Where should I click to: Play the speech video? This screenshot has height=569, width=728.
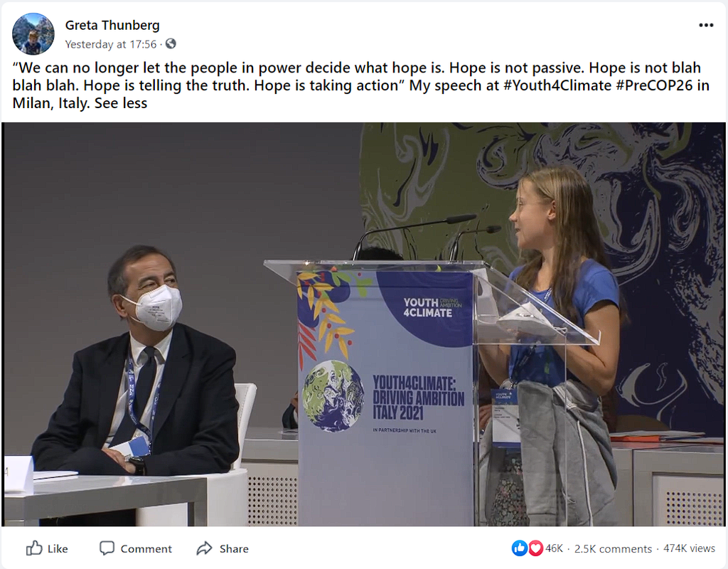(364, 324)
